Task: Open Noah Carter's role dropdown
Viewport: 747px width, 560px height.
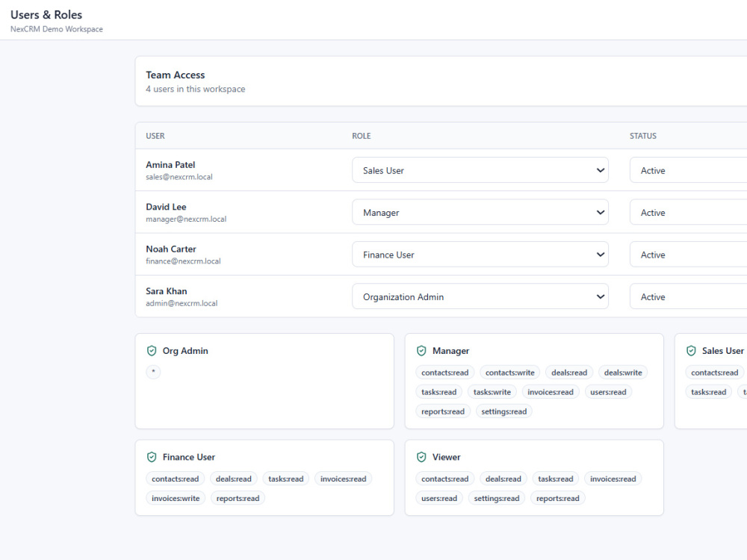Action: click(480, 255)
